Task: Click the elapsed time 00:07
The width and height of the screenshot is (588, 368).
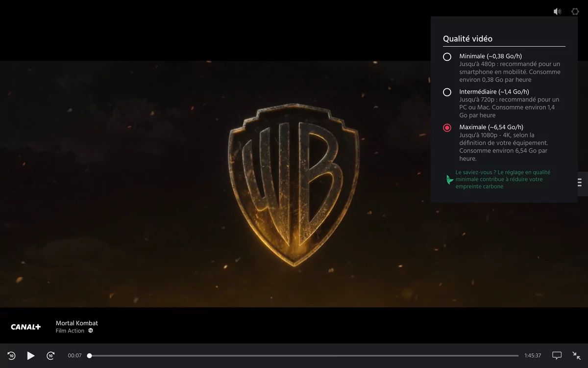Action: 75,356
